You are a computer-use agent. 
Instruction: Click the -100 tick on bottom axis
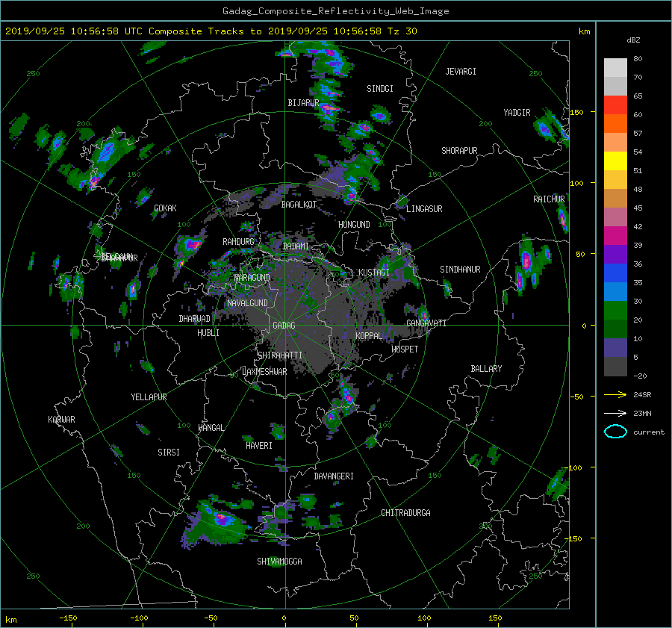pos(139,618)
